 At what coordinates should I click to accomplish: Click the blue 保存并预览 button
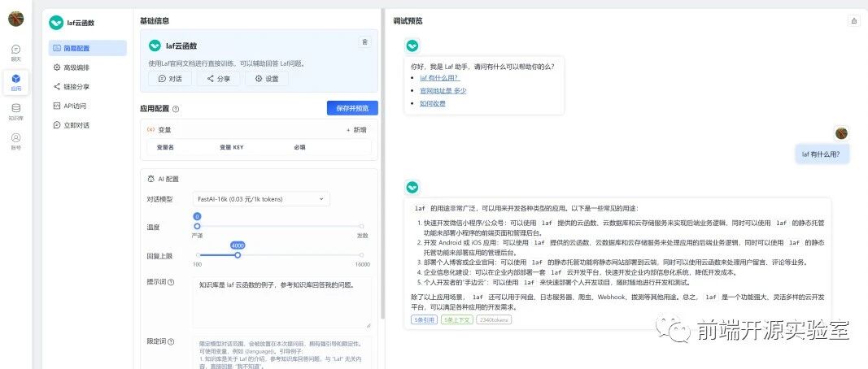pyautogui.click(x=352, y=108)
